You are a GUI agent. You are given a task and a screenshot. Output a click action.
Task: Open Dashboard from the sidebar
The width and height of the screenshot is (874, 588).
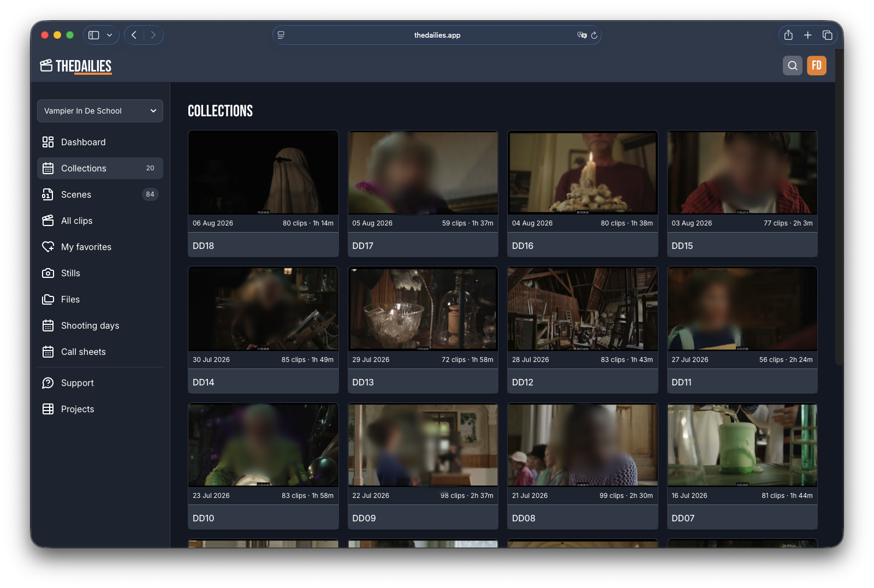point(100,142)
